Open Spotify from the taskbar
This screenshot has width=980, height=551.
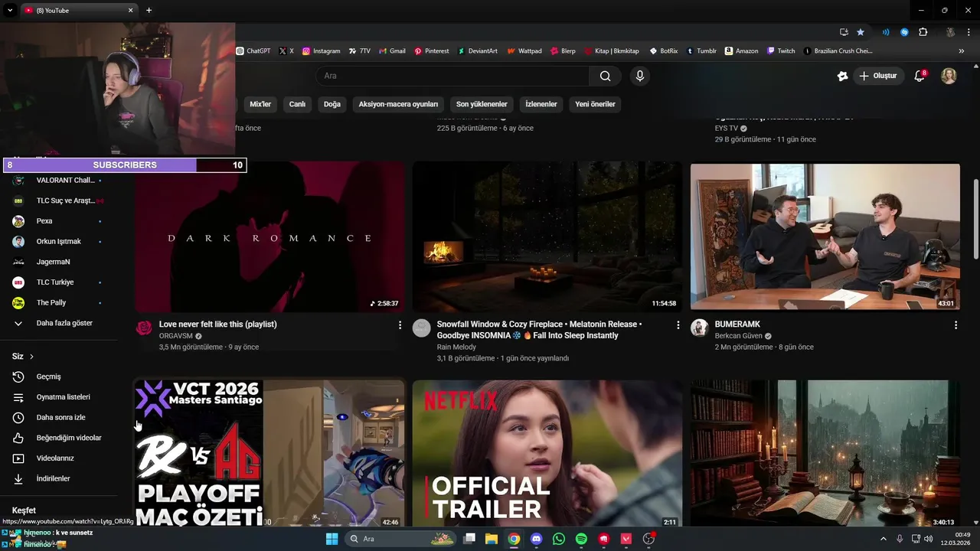(x=581, y=539)
